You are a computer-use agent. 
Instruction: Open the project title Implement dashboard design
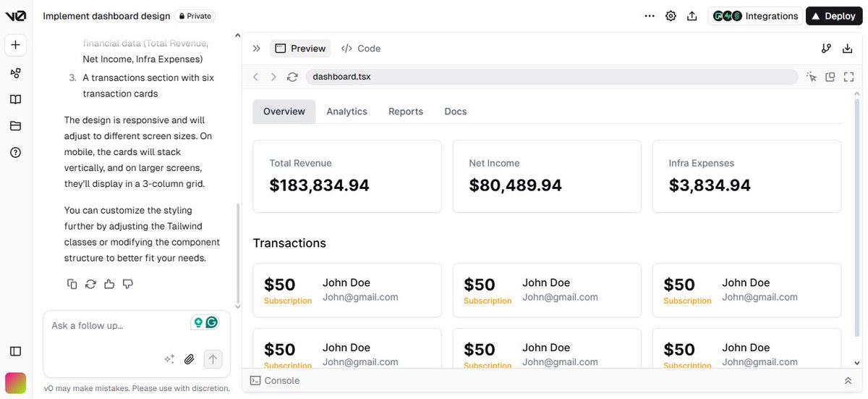coord(107,16)
